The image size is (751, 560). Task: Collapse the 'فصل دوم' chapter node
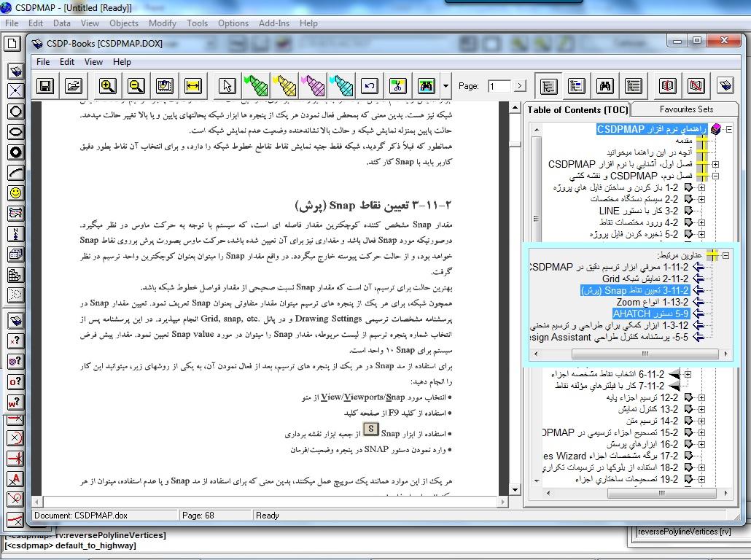715,176
